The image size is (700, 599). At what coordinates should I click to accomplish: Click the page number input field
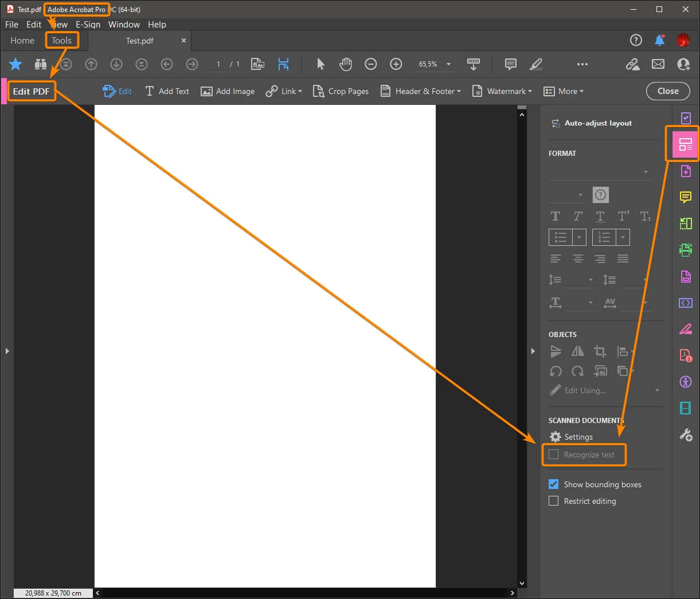(x=218, y=64)
